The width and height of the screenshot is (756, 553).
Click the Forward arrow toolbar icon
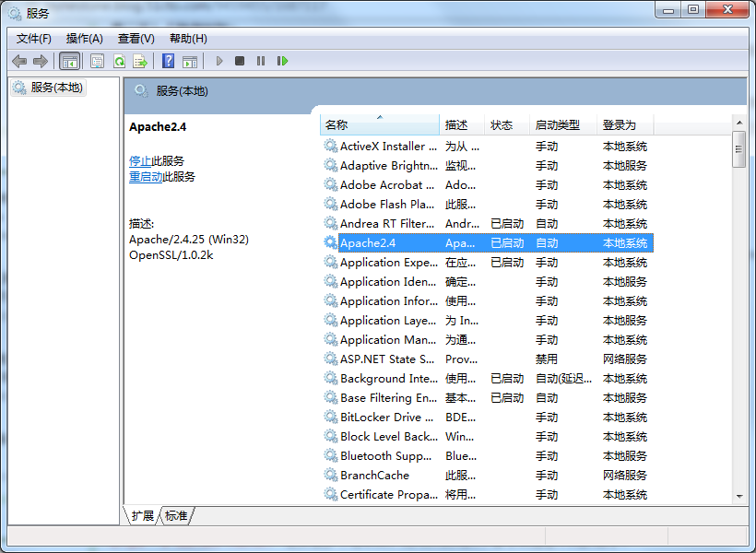pyautogui.click(x=41, y=61)
